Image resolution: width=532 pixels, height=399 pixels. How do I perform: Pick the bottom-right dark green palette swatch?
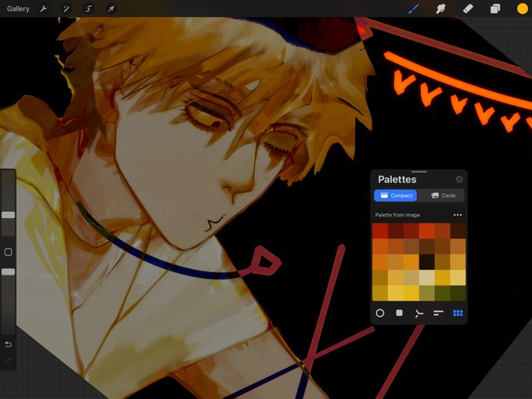(458, 293)
